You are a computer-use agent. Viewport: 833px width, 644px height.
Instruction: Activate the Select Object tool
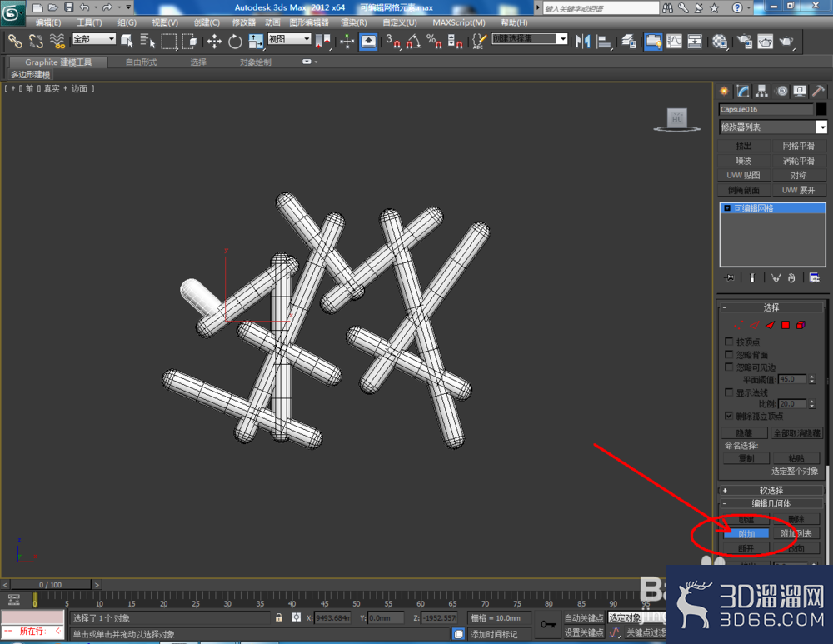127,42
